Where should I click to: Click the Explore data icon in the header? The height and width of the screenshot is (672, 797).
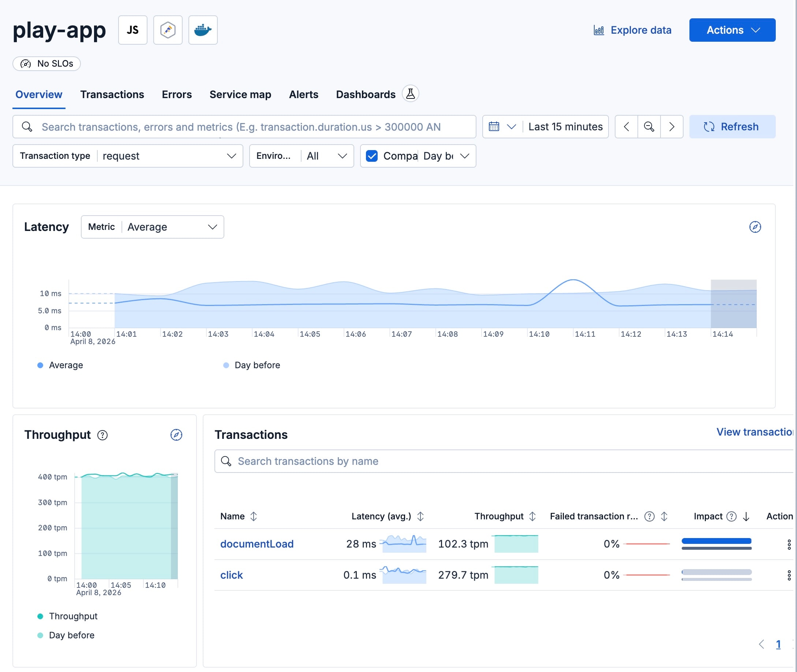tap(599, 30)
